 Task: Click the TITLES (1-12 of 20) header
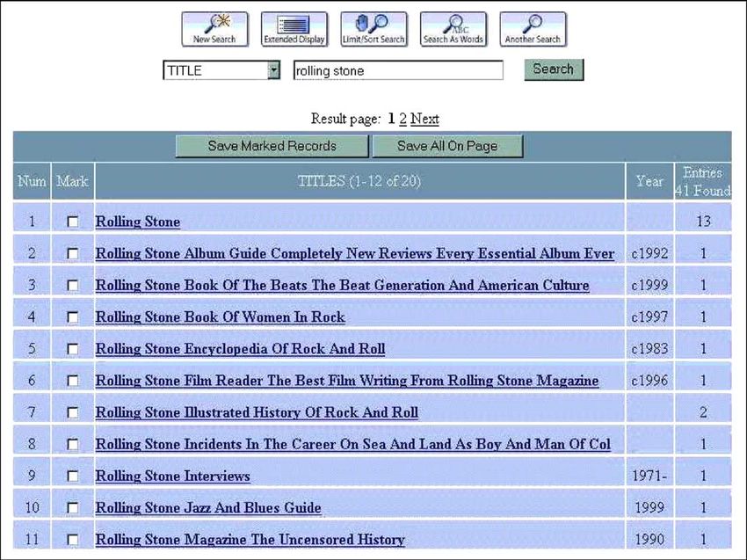(359, 181)
